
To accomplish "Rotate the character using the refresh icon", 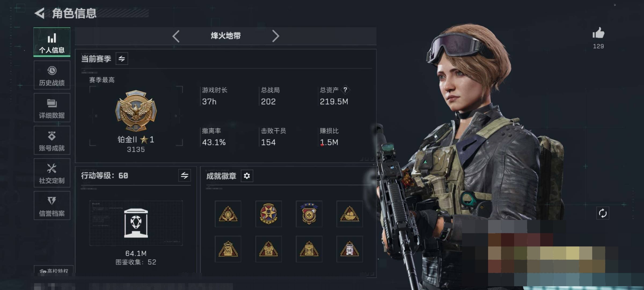I will (x=603, y=213).
